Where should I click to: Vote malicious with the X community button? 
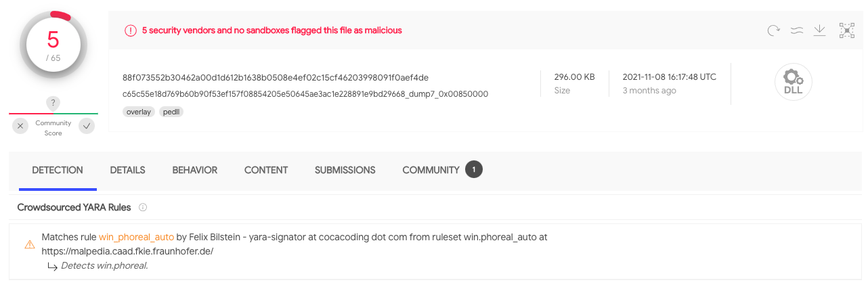click(21, 126)
